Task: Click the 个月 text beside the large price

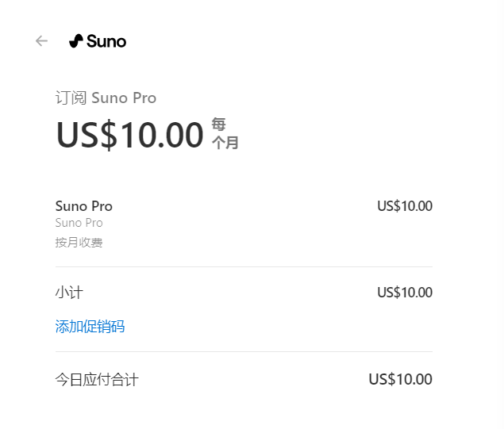Action: (x=225, y=143)
